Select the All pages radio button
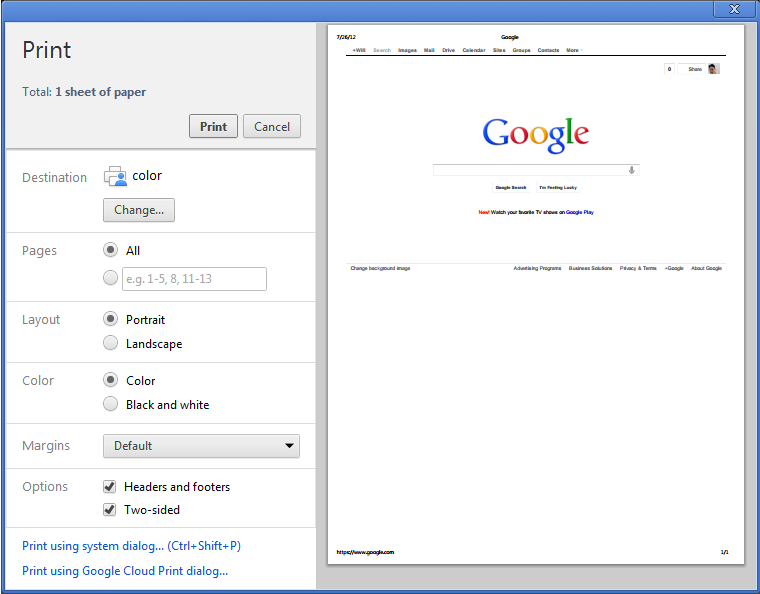This screenshot has width=760, height=594. pyautogui.click(x=110, y=250)
